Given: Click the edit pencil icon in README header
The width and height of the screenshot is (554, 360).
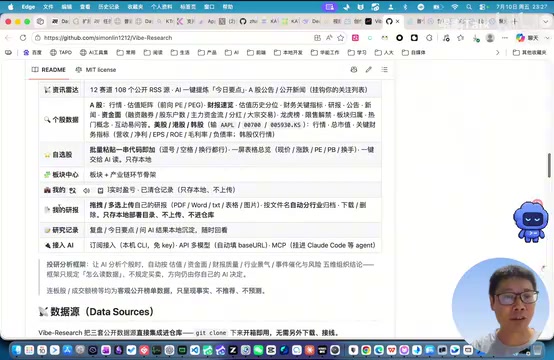Looking at the screenshot, I should (369, 70).
